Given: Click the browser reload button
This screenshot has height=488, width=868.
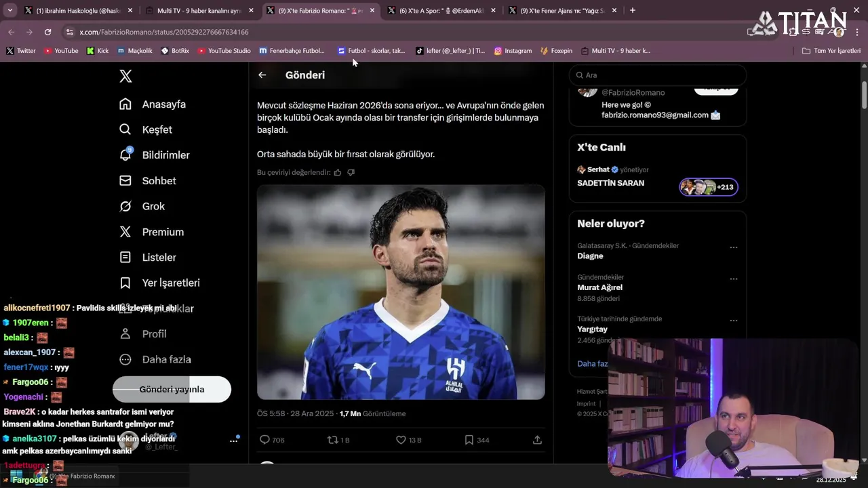Looking at the screenshot, I should (47, 32).
